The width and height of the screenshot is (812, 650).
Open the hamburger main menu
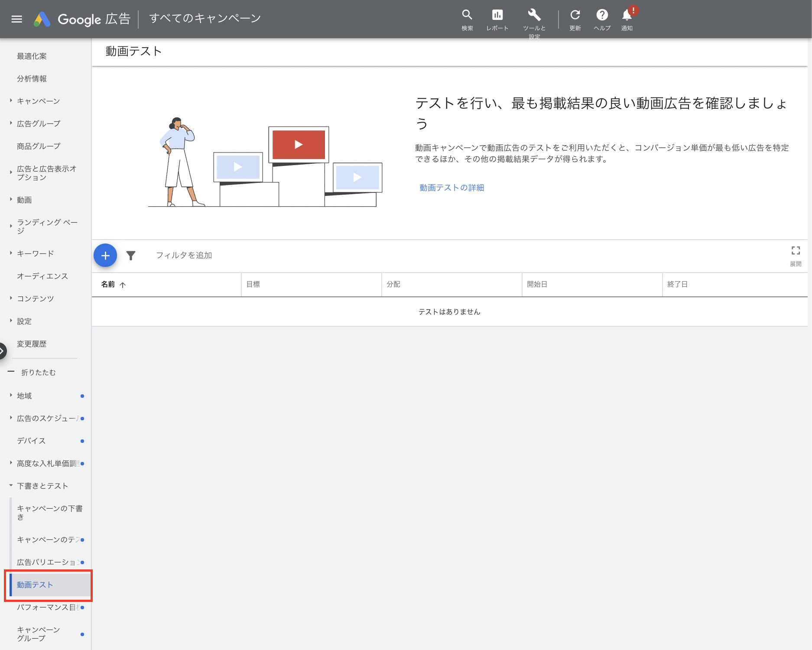[16, 19]
